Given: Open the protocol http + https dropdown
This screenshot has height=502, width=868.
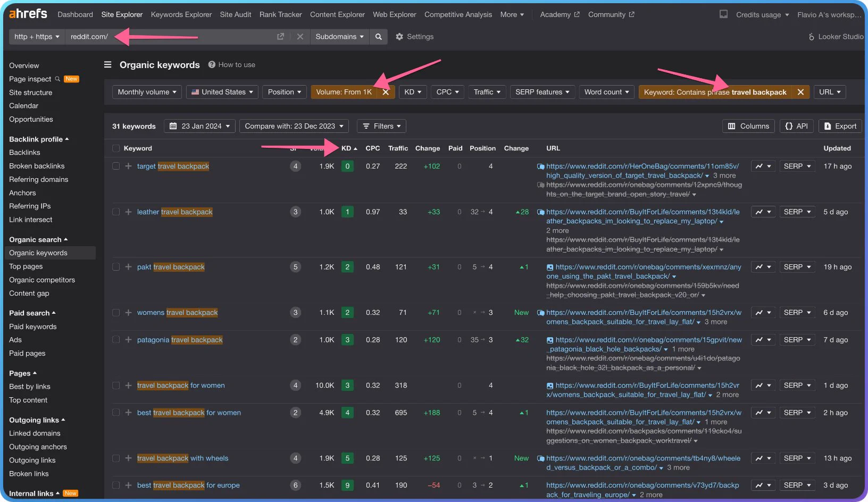Looking at the screenshot, I should 37,37.
